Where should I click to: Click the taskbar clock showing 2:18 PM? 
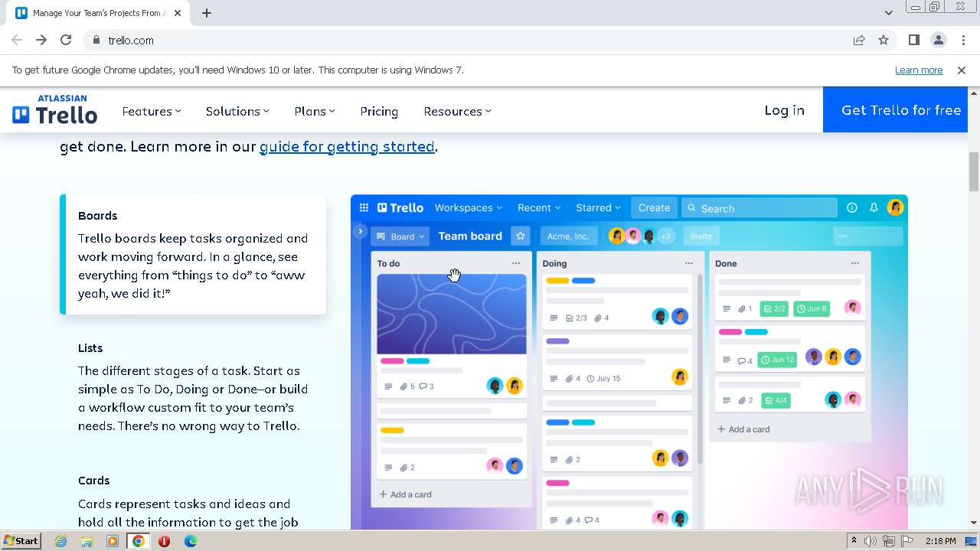pos(940,541)
